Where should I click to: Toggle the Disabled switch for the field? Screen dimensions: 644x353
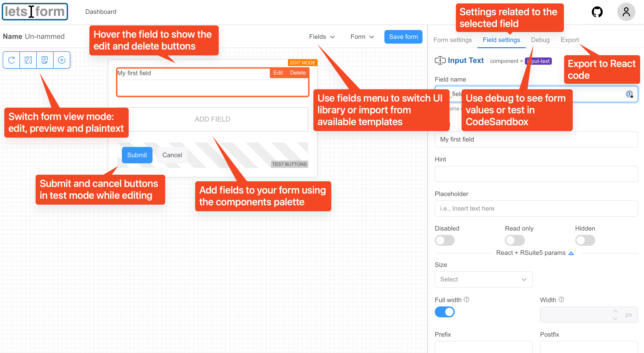click(445, 239)
